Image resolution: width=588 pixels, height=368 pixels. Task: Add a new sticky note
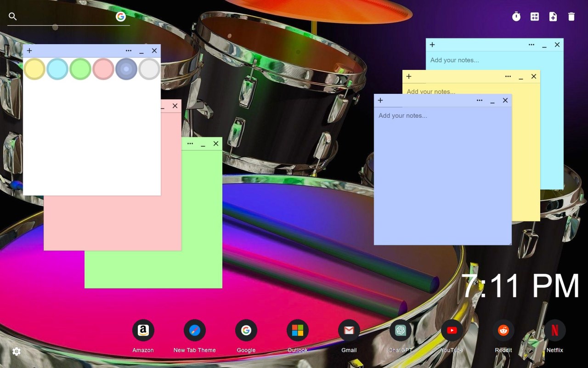(x=553, y=17)
